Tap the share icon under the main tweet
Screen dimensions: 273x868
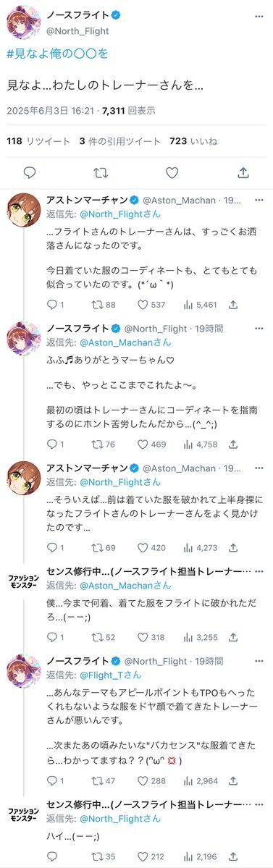pyautogui.click(x=243, y=173)
